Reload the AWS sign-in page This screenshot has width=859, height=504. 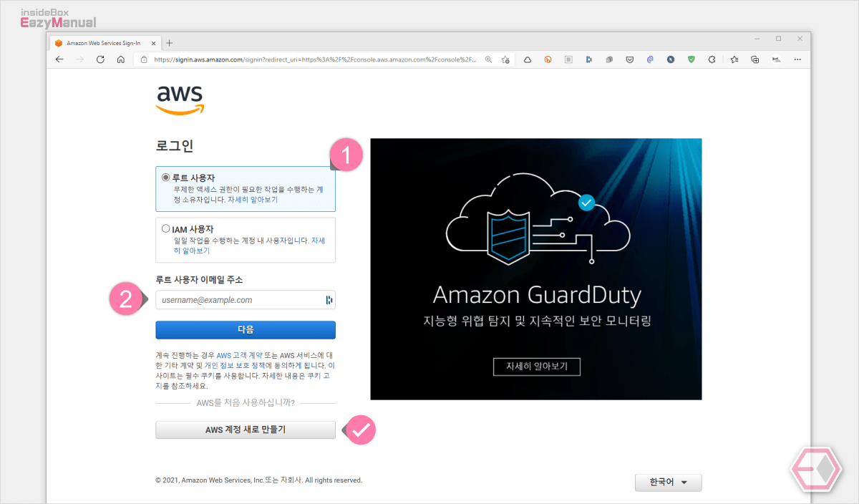[x=100, y=59]
